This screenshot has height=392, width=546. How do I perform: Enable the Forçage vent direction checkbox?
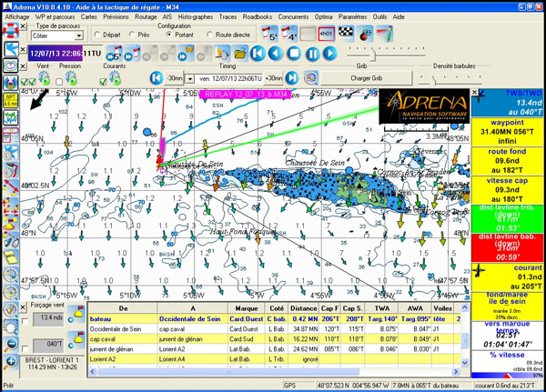tap(25, 348)
